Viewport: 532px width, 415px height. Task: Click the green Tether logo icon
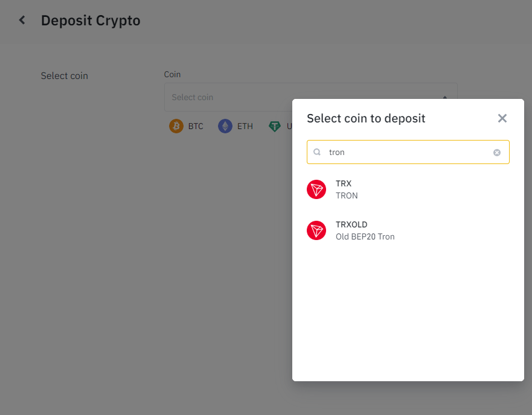click(275, 126)
